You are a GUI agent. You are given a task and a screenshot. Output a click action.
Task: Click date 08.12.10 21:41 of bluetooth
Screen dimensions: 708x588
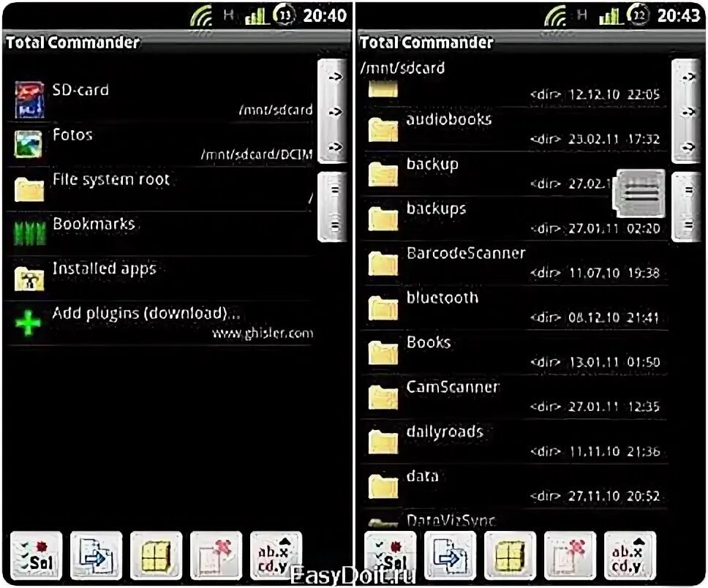click(614, 317)
